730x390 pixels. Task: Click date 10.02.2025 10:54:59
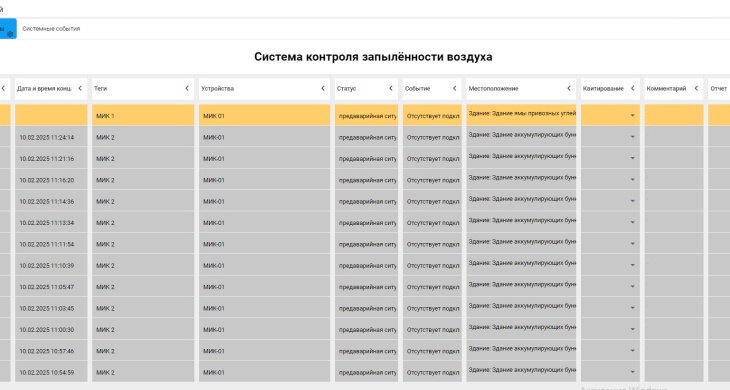(x=47, y=373)
